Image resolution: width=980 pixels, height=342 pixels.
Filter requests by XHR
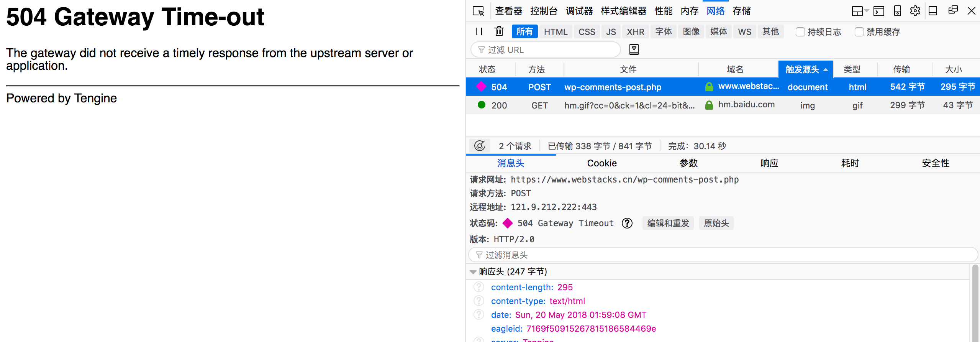(x=635, y=31)
